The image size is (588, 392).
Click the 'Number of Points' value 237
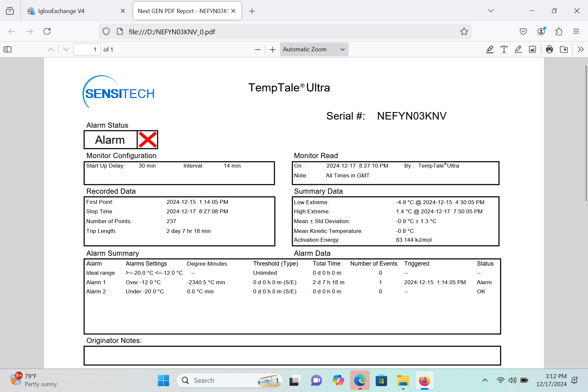(x=171, y=221)
